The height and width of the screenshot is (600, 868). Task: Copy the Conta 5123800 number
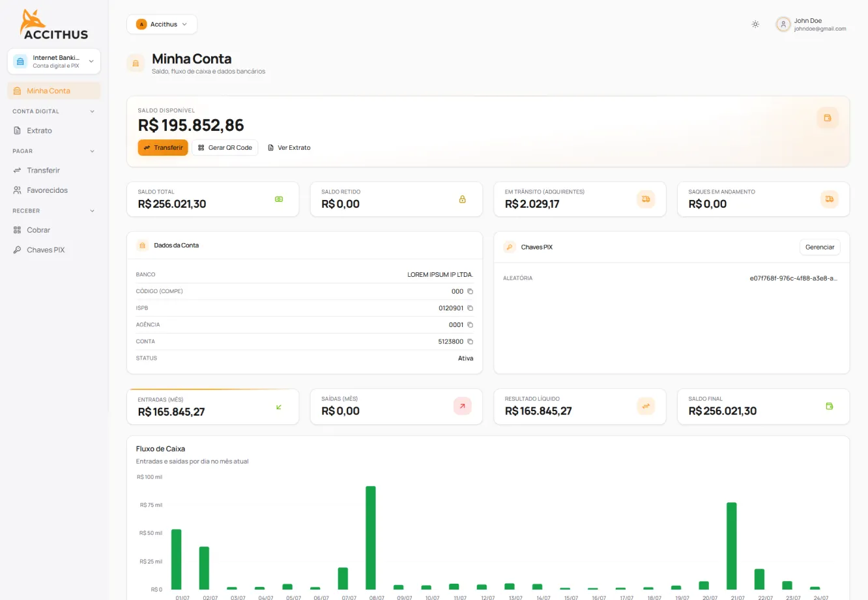pyautogui.click(x=470, y=341)
